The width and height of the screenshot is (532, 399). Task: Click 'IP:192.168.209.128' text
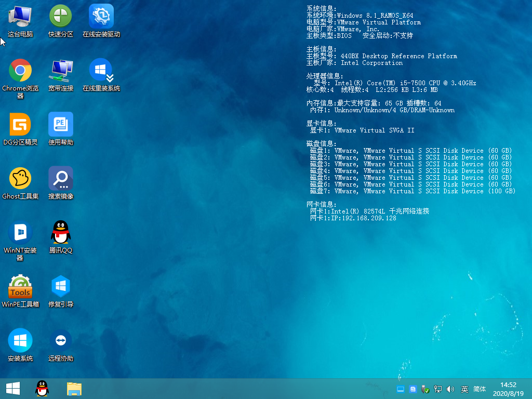pos(363,218)
